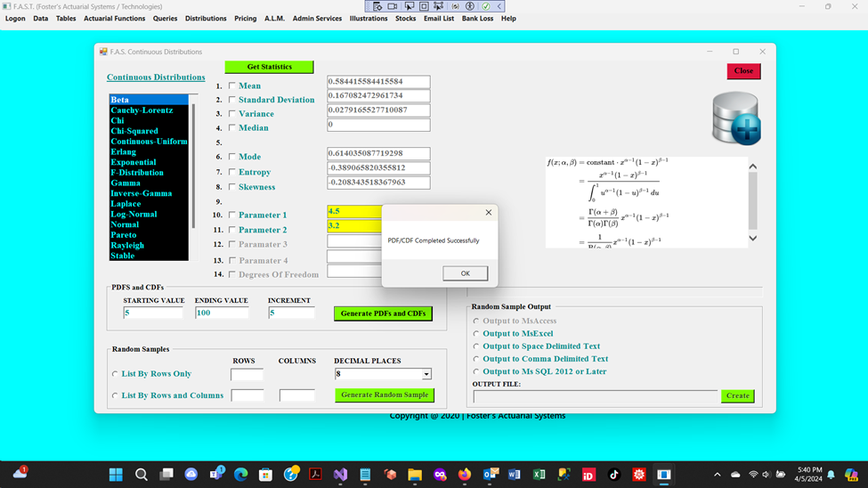
Task: Click the accessibility icon in the debug toolbar
Action: [x=470, y=6]
